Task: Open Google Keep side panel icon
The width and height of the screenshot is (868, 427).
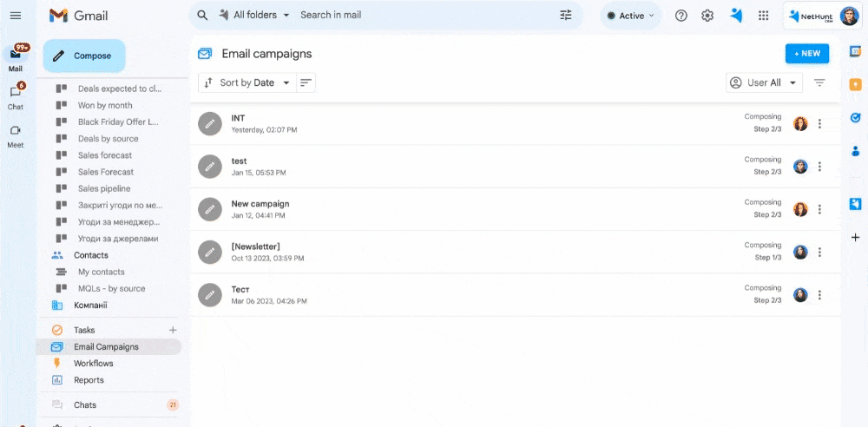Action: tap(855, 84)
